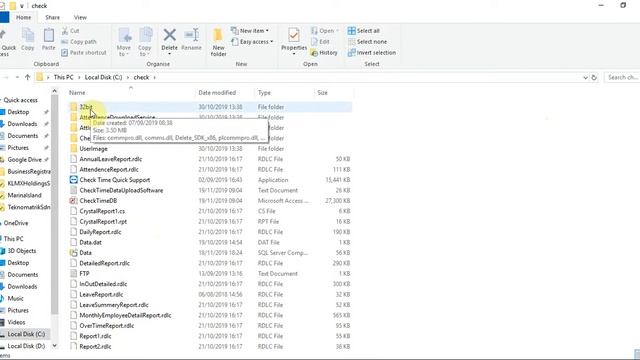This screenshot has width=640, height=360.
Task: Open the Easy access dropdown
Action: (x=252, y=42)
